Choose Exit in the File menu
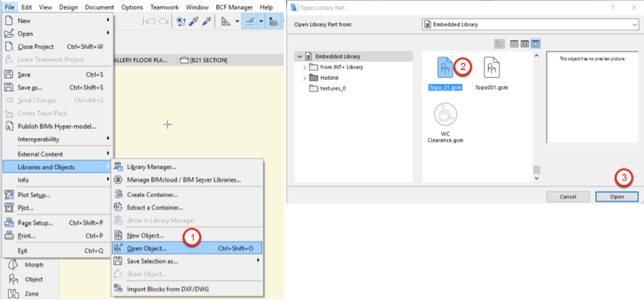 point(57,250)
